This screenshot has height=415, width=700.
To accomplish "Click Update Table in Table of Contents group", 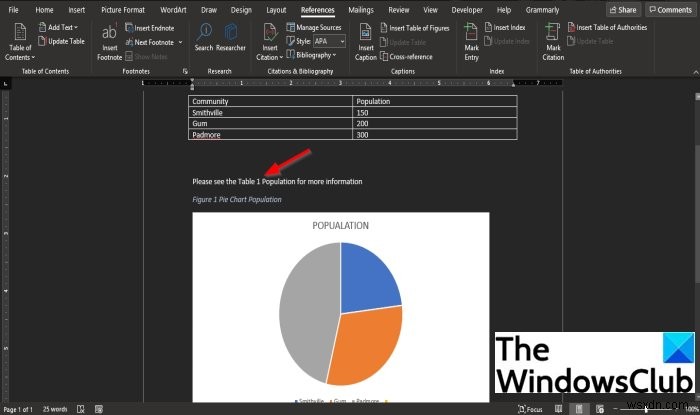I will click(61, 42).
